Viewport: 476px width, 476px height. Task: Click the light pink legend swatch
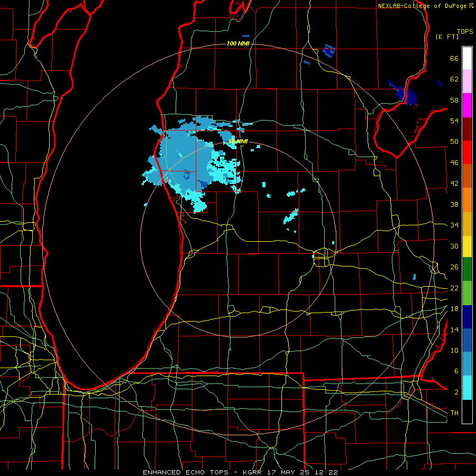[x=467, y=81]
